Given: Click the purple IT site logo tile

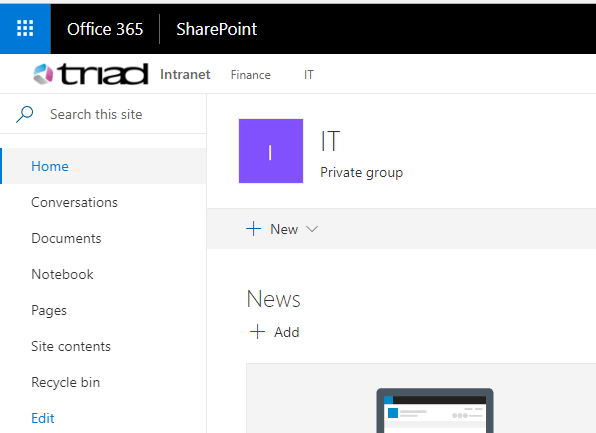Looking at the screenshot, I should tap(271, 151).
